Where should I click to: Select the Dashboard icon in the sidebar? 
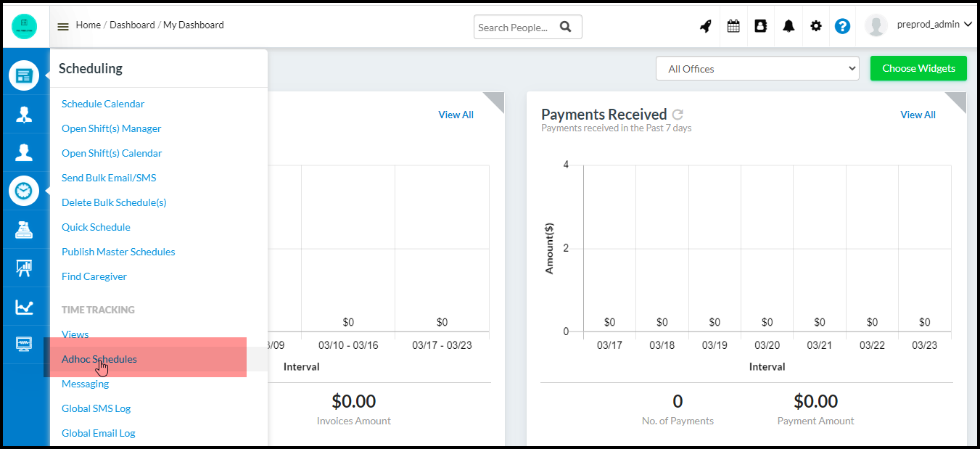click(25, 75)
